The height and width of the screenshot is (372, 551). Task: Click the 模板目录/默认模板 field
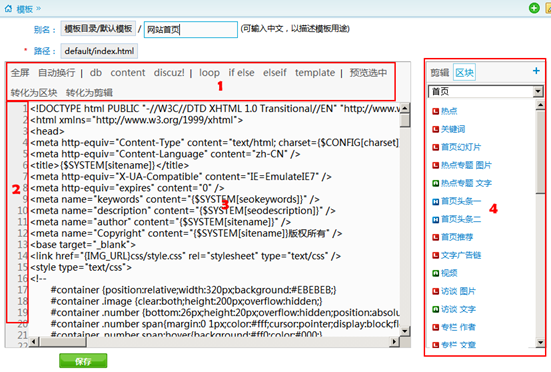click(x=98, y=28)
